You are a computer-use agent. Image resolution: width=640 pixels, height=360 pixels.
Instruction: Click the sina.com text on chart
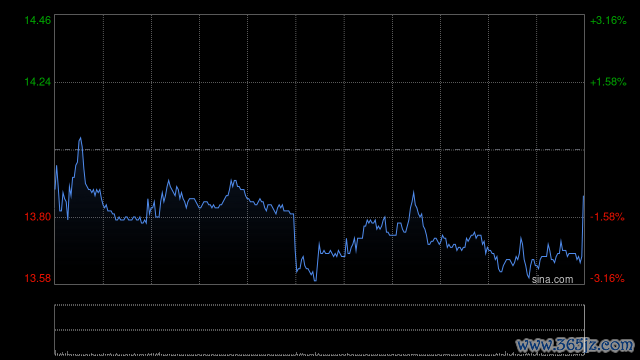(552, 279)
